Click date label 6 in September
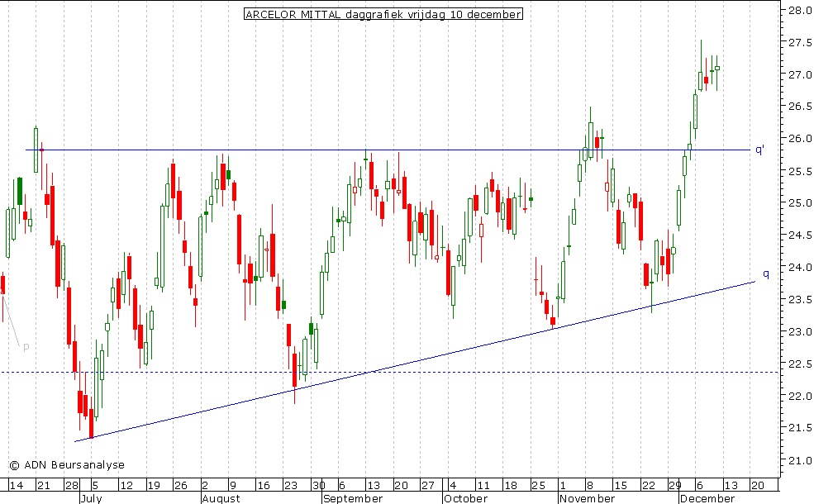Screen dimensions: 814x504 pyautogui.click(x=341, y=485)
